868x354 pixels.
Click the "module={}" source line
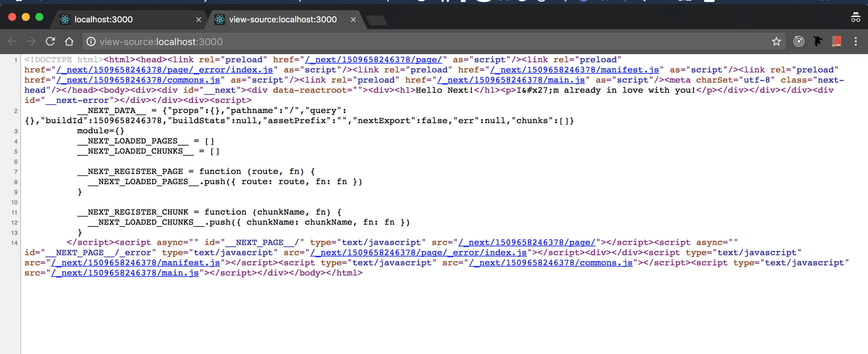(101, 131)
